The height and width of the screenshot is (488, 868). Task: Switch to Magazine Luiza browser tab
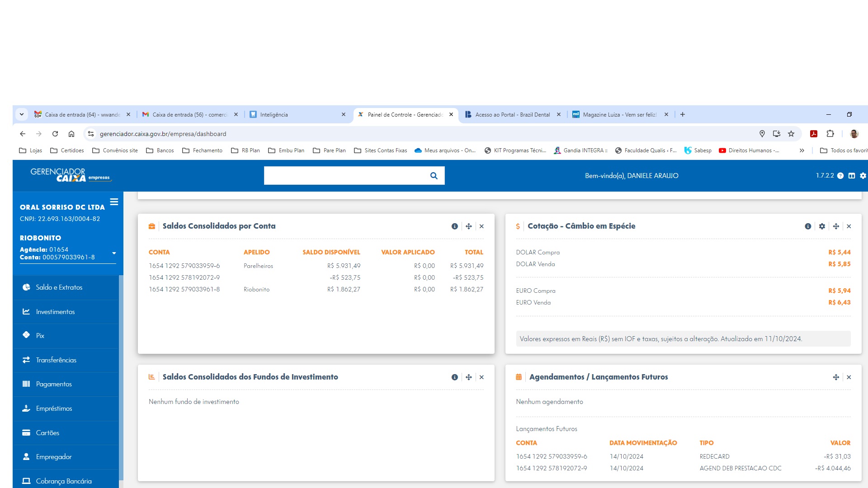tap(618, 115)
